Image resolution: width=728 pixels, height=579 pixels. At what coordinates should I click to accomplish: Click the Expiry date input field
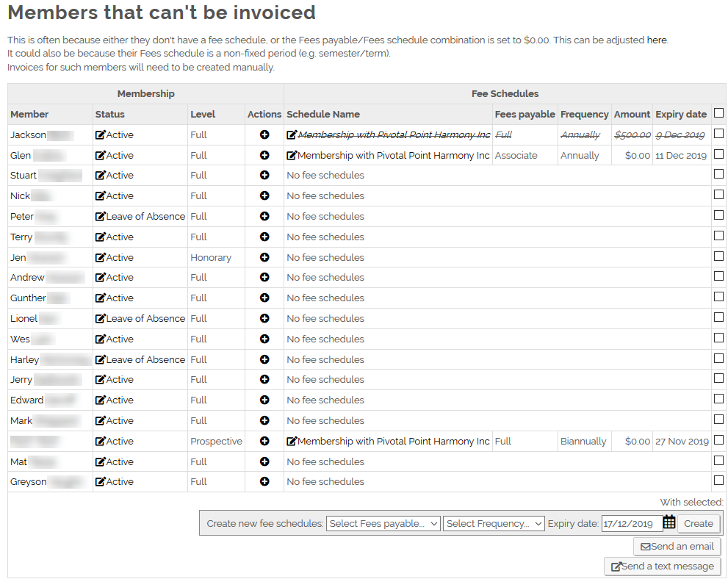632,524
